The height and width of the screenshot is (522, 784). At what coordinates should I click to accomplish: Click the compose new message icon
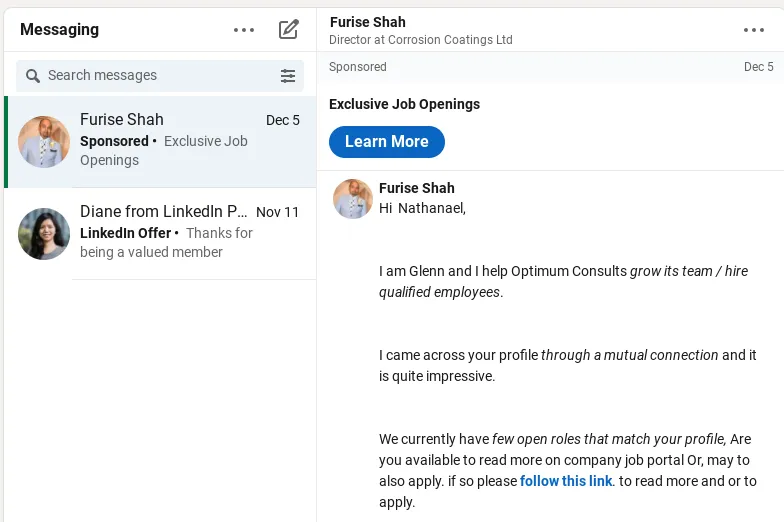click(288, 30)
